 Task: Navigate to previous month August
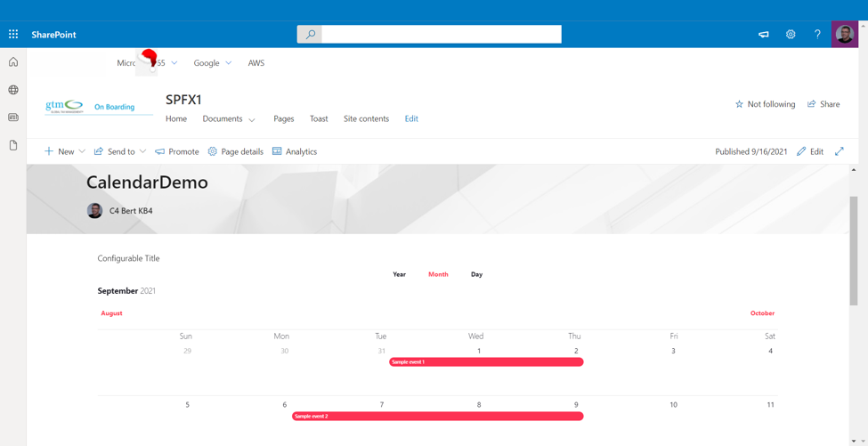(x=111, y=313)
